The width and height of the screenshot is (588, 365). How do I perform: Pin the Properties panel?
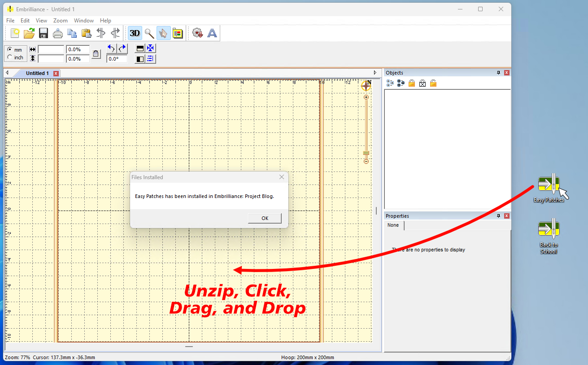(x=498, y=216)
